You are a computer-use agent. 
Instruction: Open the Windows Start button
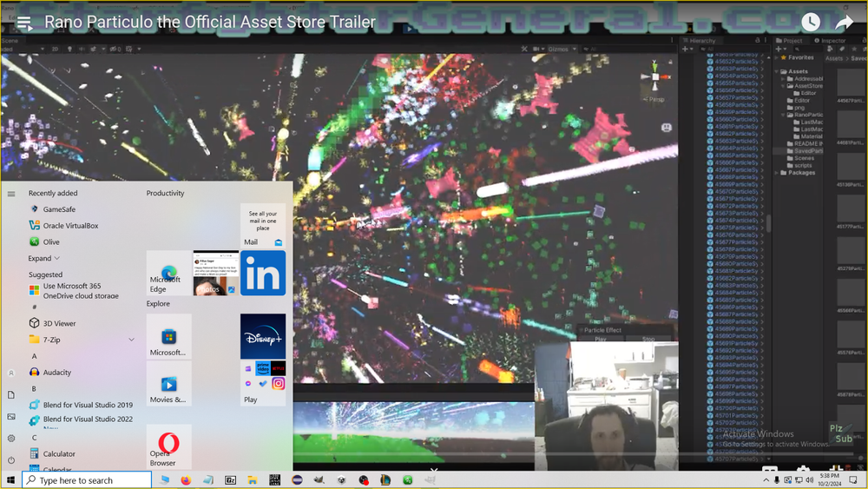10,479
